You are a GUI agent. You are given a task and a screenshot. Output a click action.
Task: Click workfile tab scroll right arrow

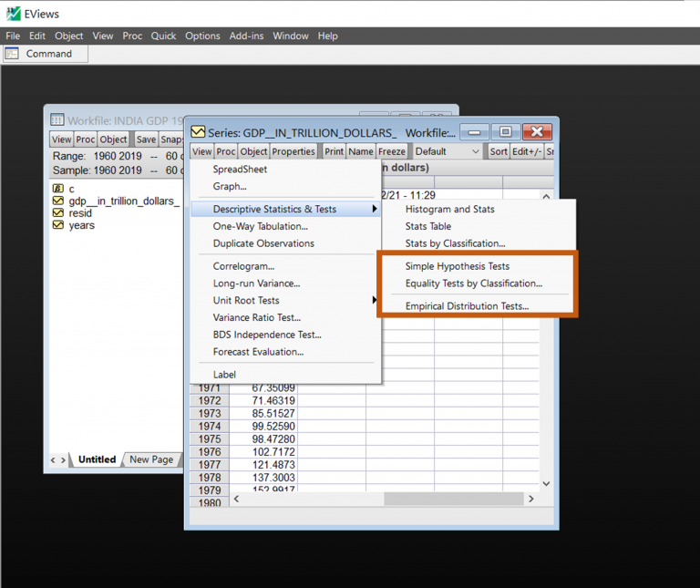point(63,459)
